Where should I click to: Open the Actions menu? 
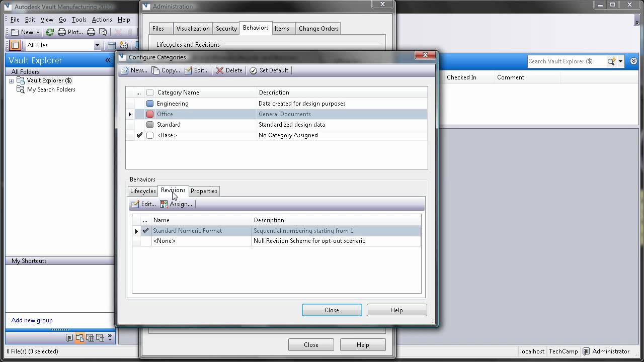pyautogui.click(x=102, y=20)
